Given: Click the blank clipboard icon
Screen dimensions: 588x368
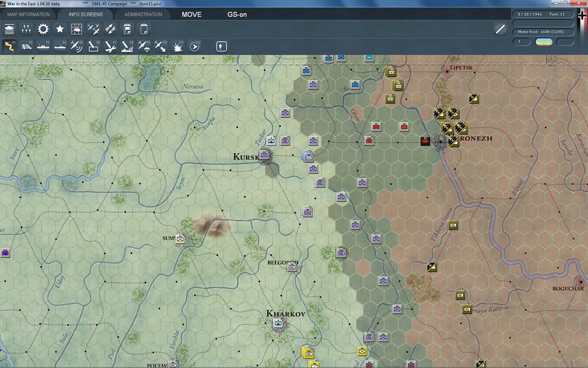Looking at the screenshot, I should pos(144,29).
